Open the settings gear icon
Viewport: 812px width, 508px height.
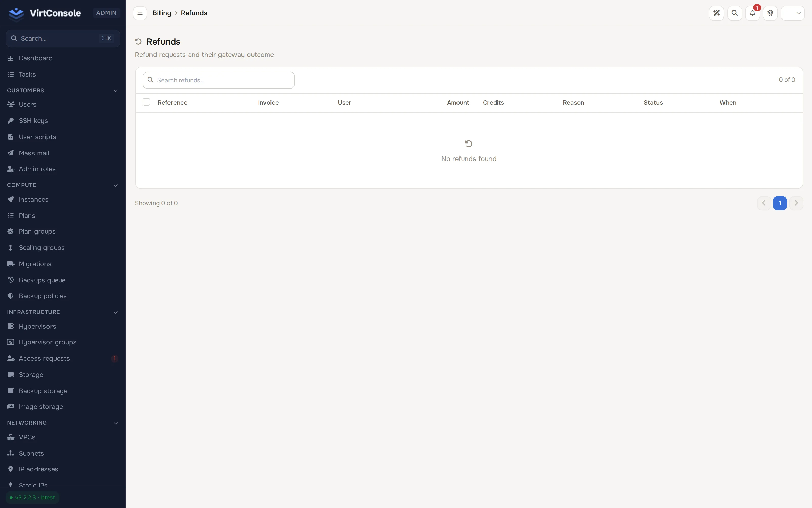pos(770,13)
